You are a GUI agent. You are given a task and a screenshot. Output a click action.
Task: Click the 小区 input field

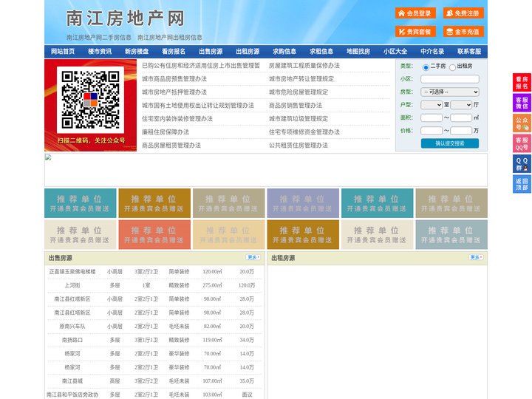pos(450,79)
